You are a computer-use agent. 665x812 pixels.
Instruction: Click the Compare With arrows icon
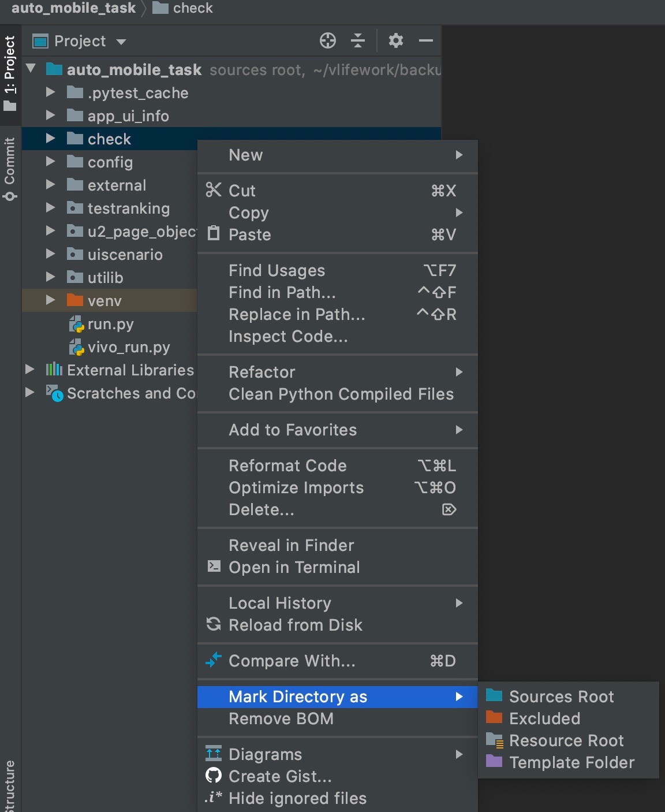pos(214,660)
